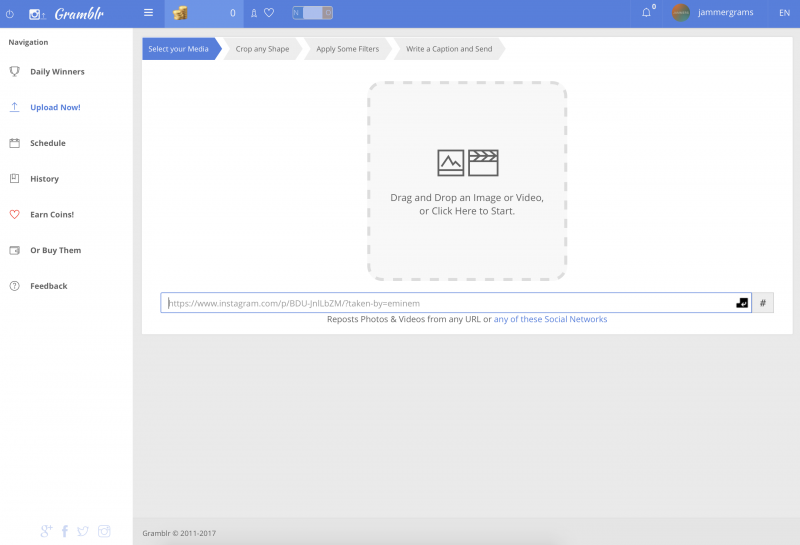Click the Twitter icon

[83, 531]
